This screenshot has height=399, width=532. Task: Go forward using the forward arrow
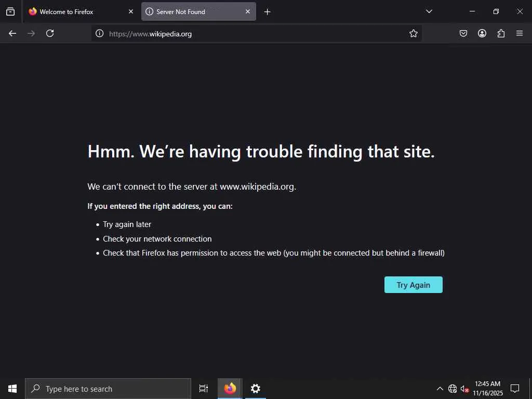point(31,33)
